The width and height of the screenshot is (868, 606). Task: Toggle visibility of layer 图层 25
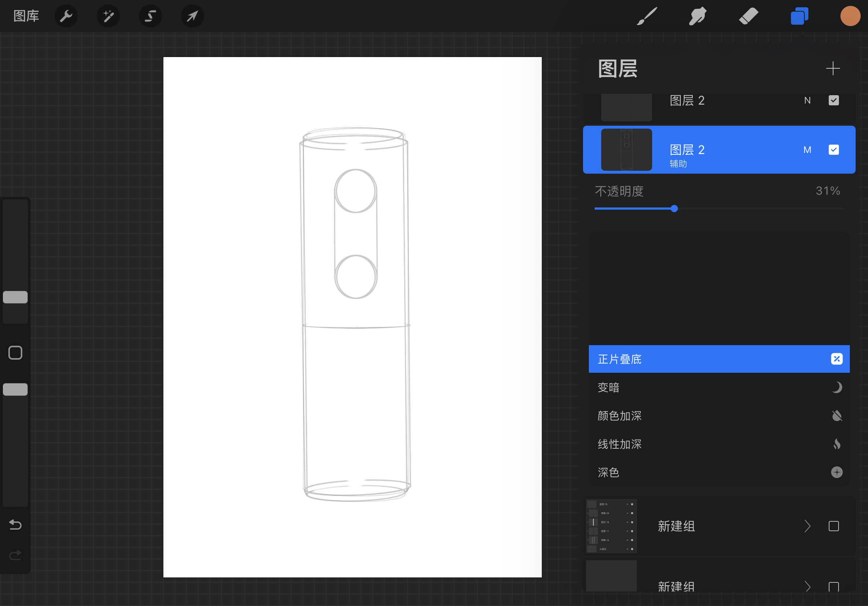pyautogui.click(x=632, y=504)
